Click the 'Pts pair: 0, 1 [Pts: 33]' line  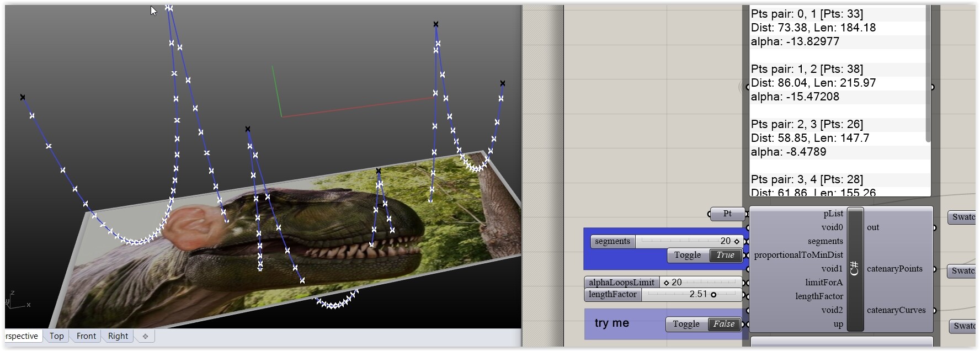pos(807,14)
